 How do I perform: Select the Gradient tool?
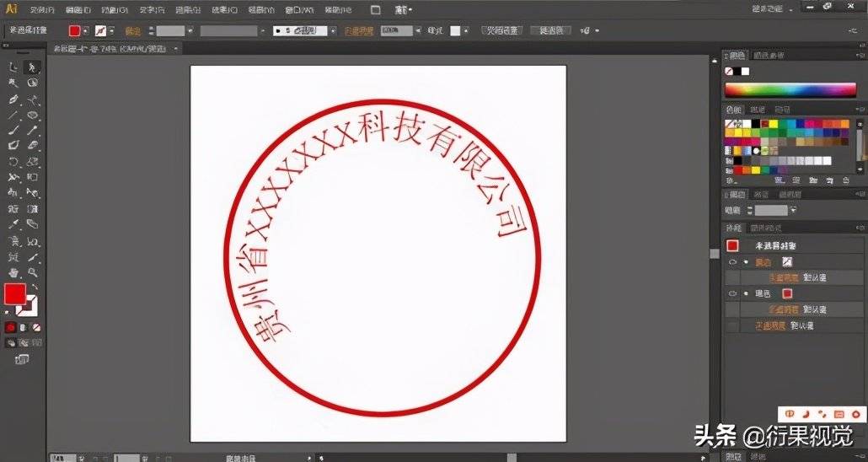tap(33, 209)
